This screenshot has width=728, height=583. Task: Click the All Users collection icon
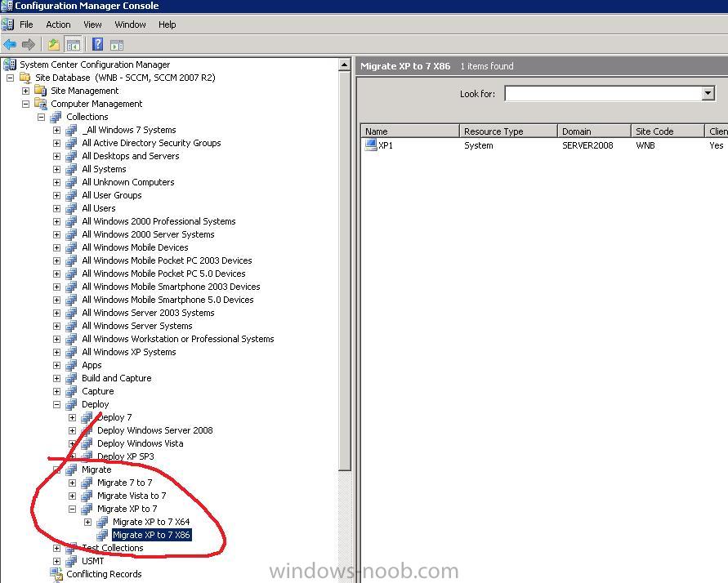pos(71,208)
